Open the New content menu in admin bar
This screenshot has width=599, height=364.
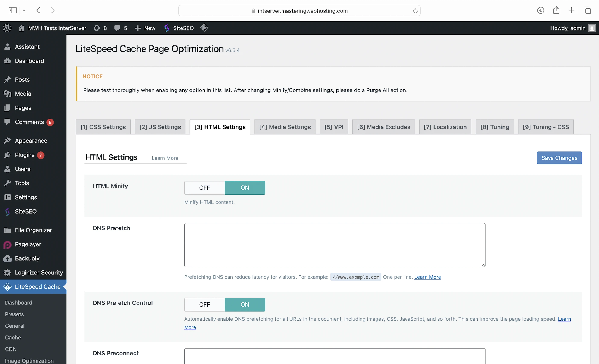145,28
